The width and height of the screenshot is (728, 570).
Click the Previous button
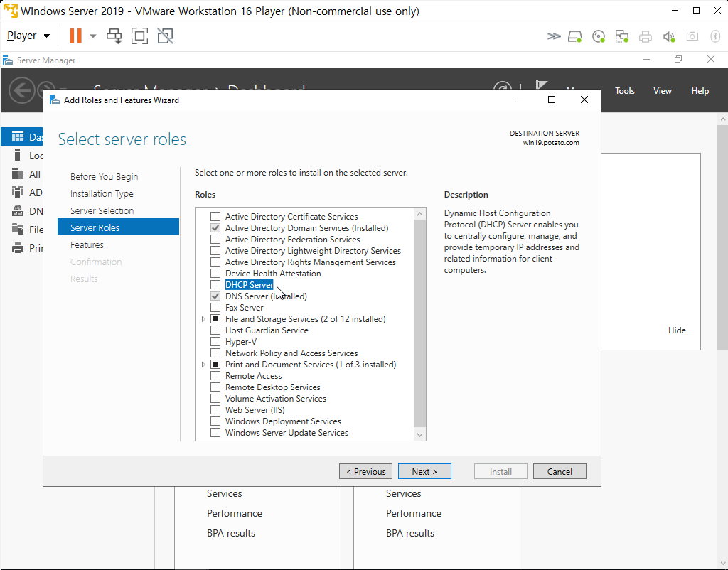365,471
